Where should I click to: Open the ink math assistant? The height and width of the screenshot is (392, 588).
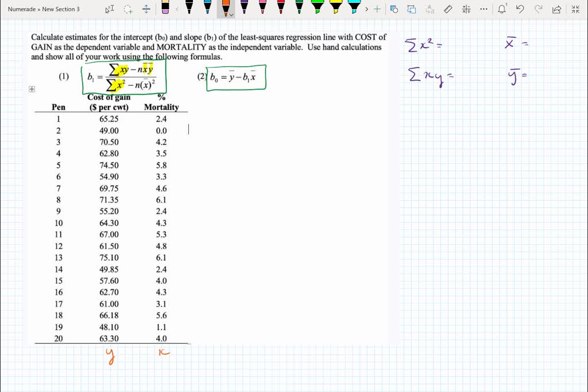[466, 9]
